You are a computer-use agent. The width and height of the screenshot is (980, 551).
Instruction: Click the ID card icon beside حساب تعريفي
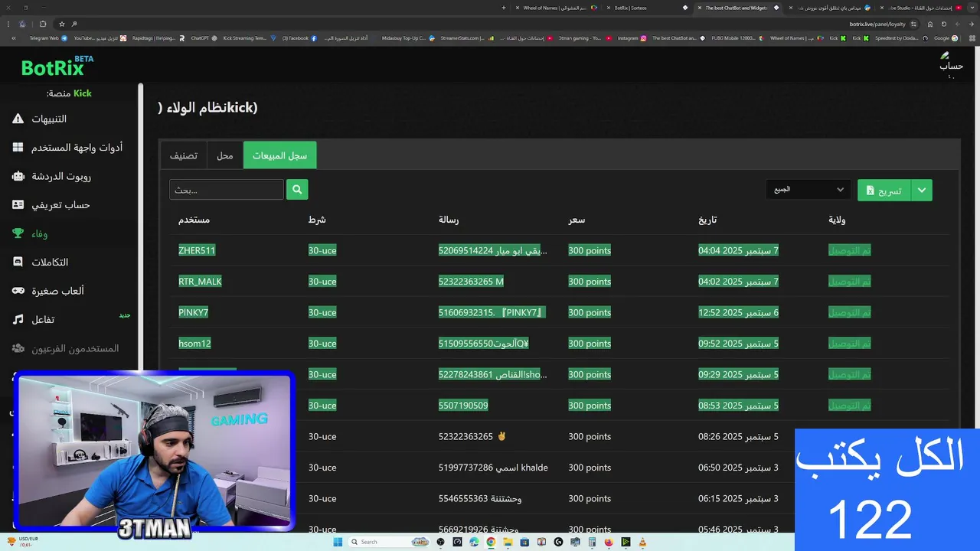(x=18, y=204)
